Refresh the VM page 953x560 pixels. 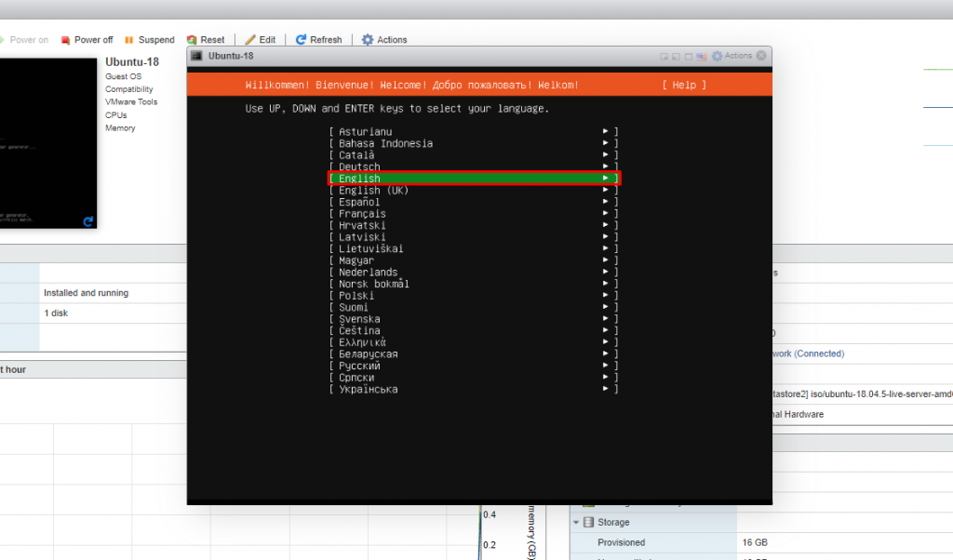point(319,40)
